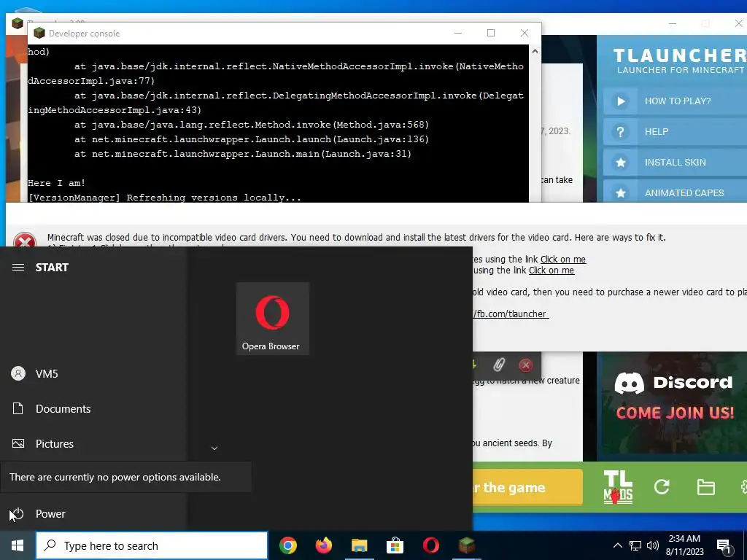This screenshot has height=560, width=747.
Task: Collapse the tile group chevron in Start
Action: coord(214,448)
